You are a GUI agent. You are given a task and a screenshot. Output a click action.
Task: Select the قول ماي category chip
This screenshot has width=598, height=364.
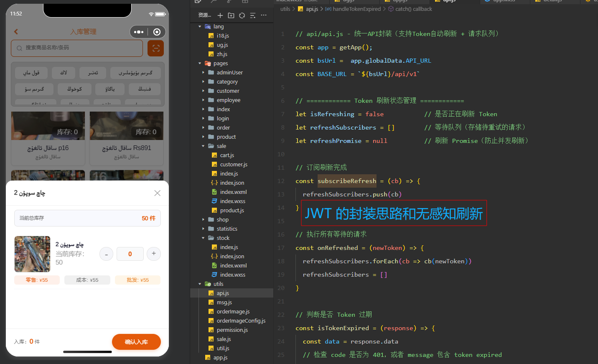click(x=31, y=73)
